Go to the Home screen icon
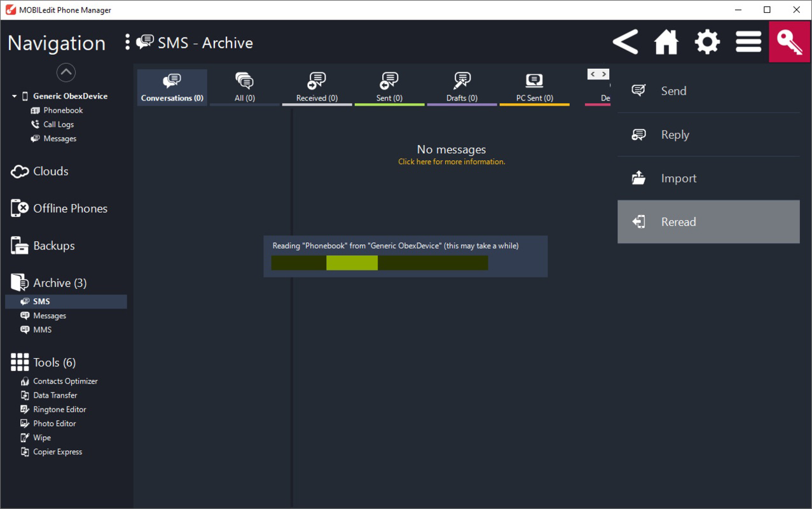 coord(666,42)
